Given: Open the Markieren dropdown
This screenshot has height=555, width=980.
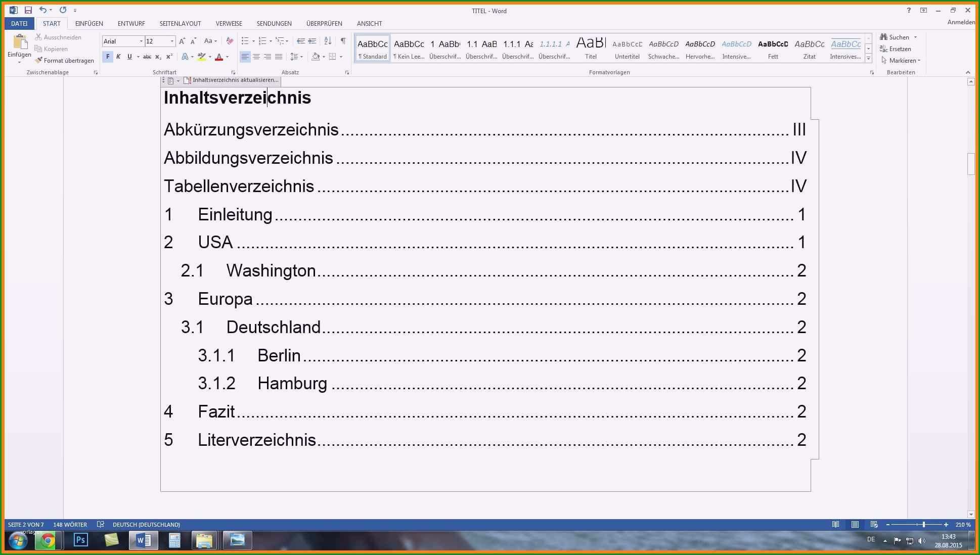Looking at the screenshot, I should point(900,61).
